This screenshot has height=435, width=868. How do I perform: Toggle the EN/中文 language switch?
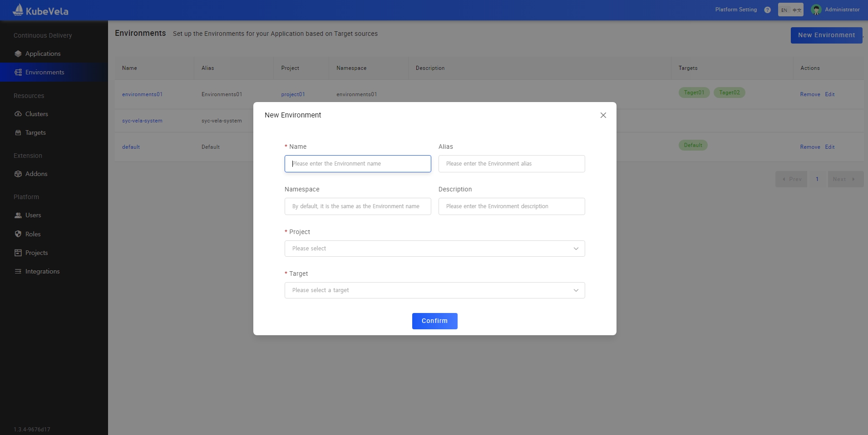click(790, 10)
